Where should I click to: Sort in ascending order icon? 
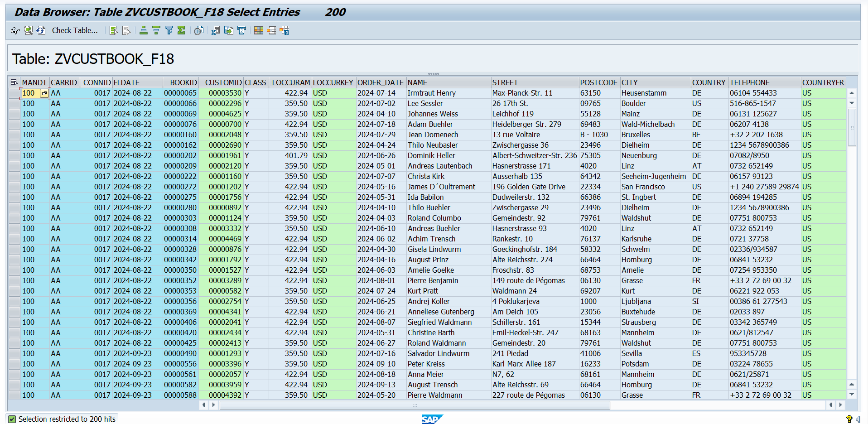(x=144, y=30)
